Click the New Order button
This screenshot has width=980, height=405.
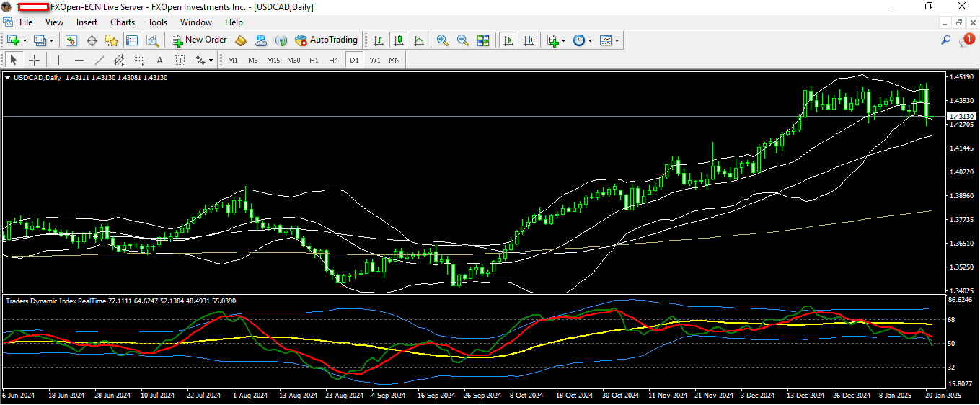(199, 40)
